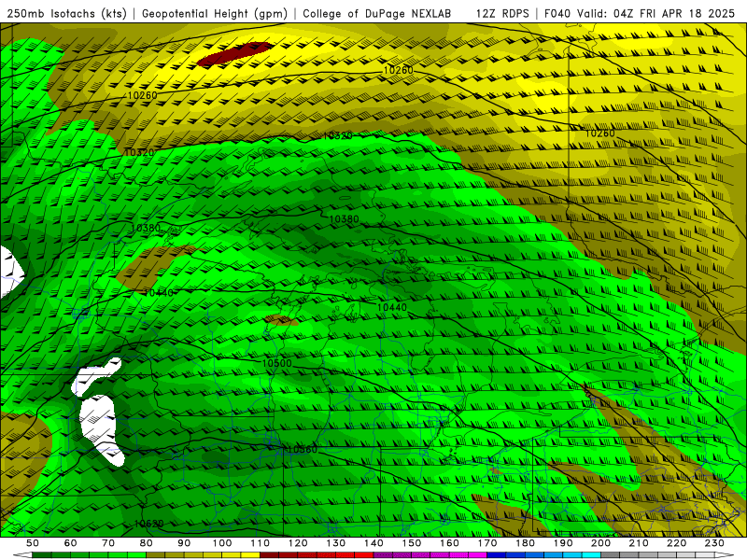Click the 170 value on the color scale
This screenshot has width=747, height=560.
click(x=487, y=543)
